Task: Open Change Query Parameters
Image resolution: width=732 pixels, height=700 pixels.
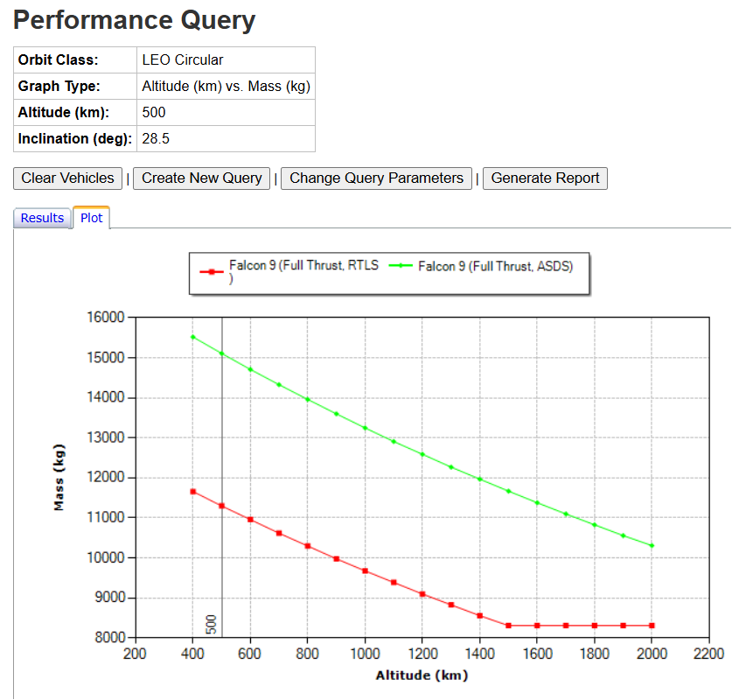Action: 376,178
